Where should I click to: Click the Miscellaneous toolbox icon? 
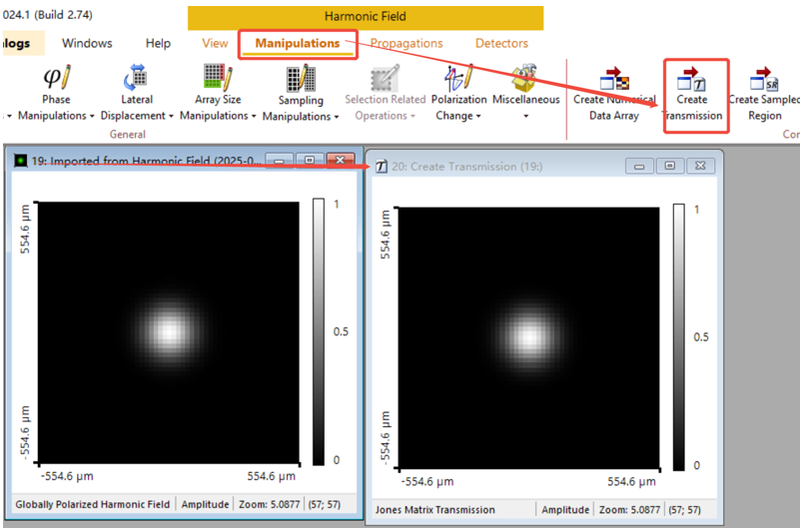pyautogui.click(x=525, y=77)
